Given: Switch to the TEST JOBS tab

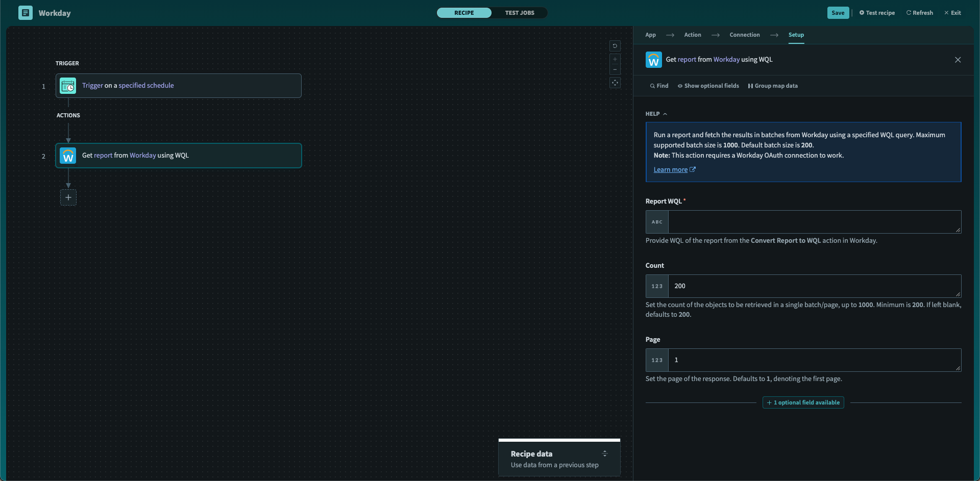Looking at the screenshot, I should pyautogui.click(x=519, y=12).
